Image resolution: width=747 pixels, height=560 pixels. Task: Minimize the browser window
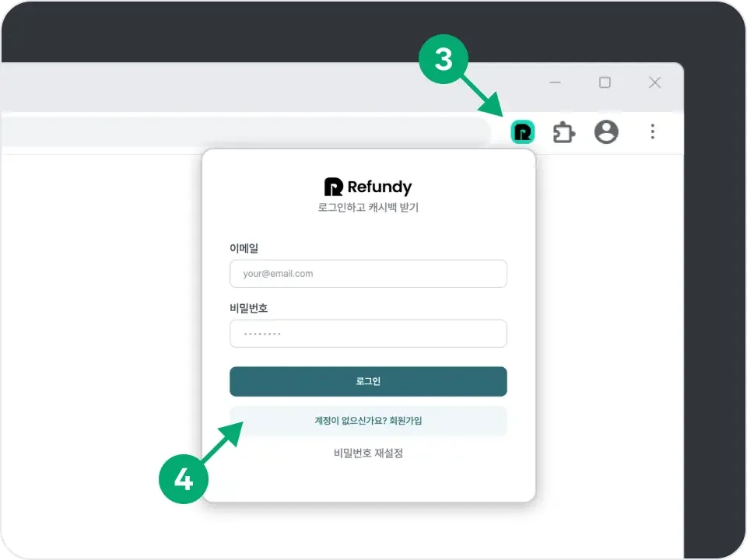(x=555, y=82)
